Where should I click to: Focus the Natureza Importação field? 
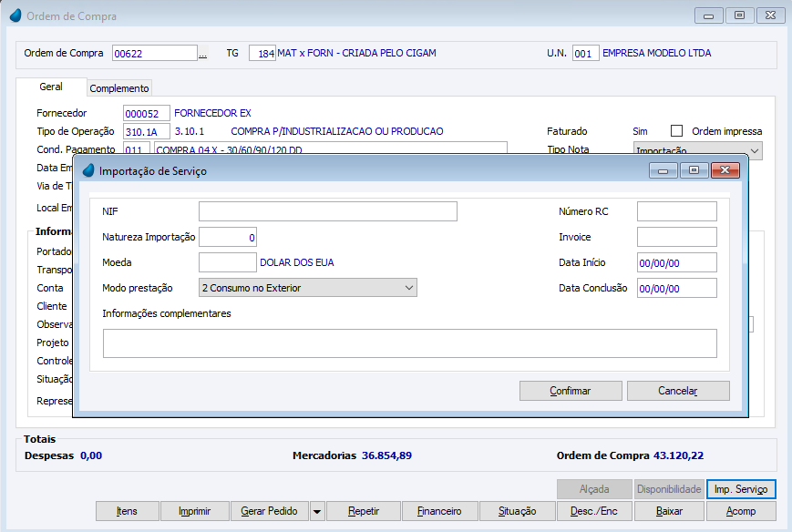[228, 237]
